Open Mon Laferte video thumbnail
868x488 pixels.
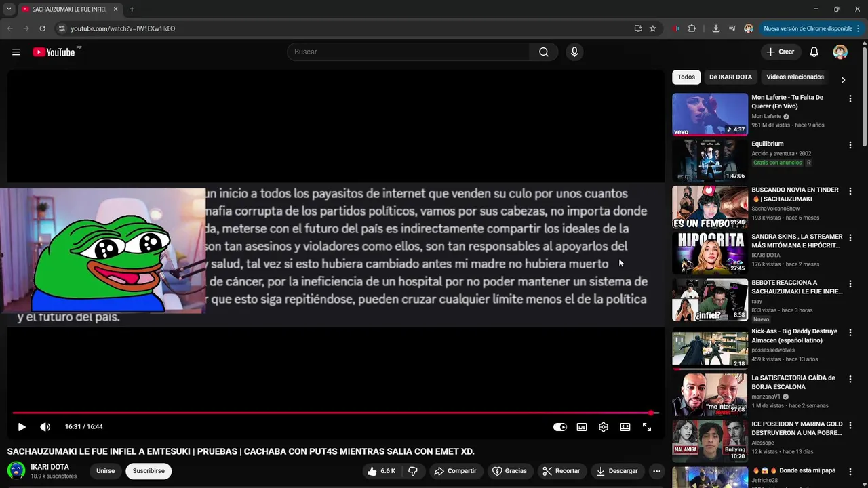point(710,115)
